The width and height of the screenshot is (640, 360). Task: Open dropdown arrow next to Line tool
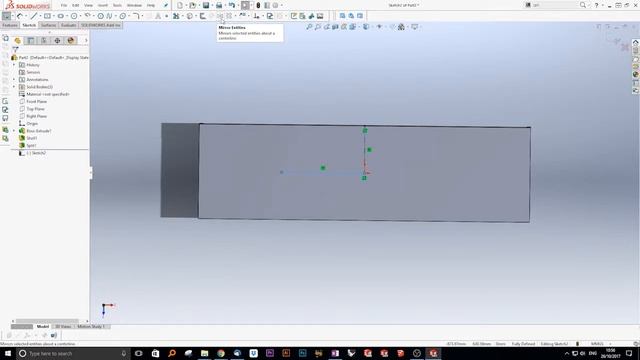coord(40,16)
